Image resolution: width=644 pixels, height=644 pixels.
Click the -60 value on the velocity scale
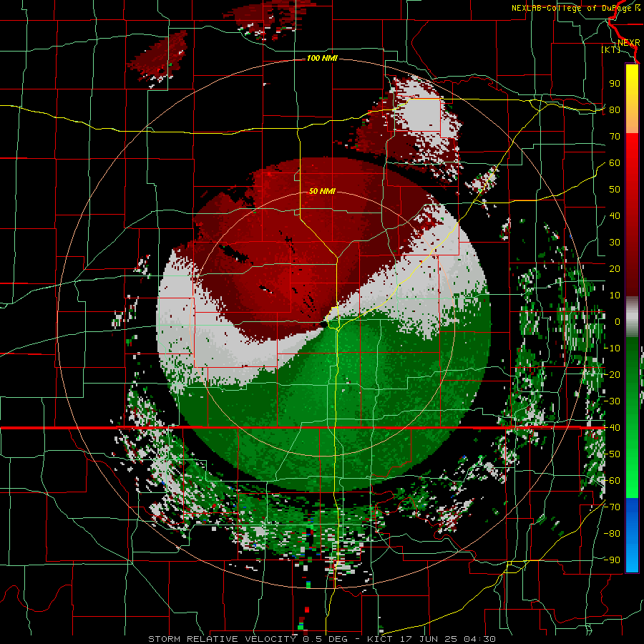click(612, 481)
